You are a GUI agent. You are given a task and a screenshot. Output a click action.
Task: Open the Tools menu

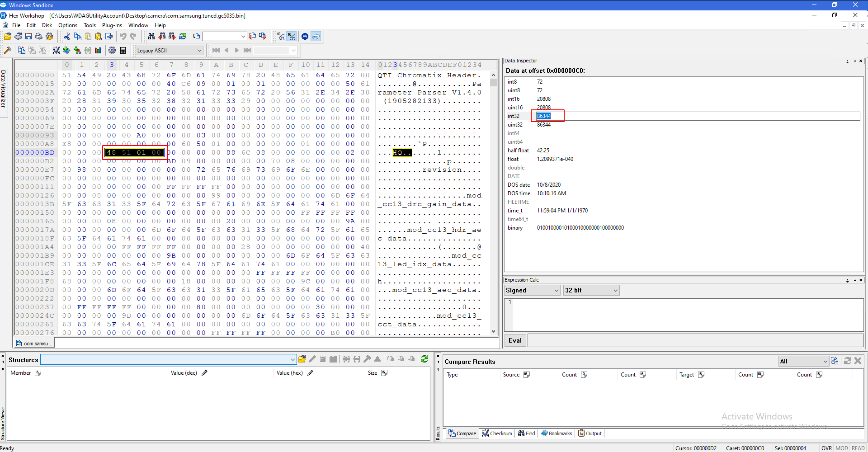click(x=90, y=25)
